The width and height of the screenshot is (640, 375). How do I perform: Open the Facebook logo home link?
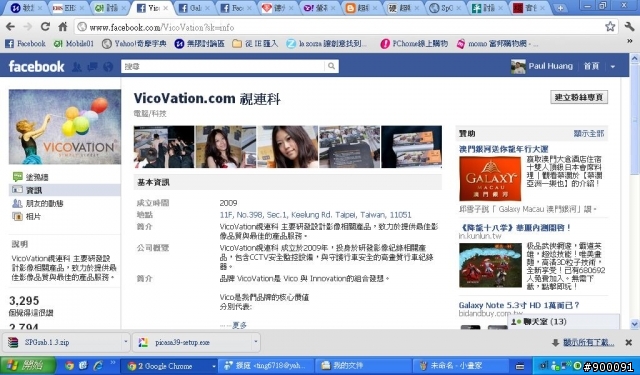click(36, 67)
